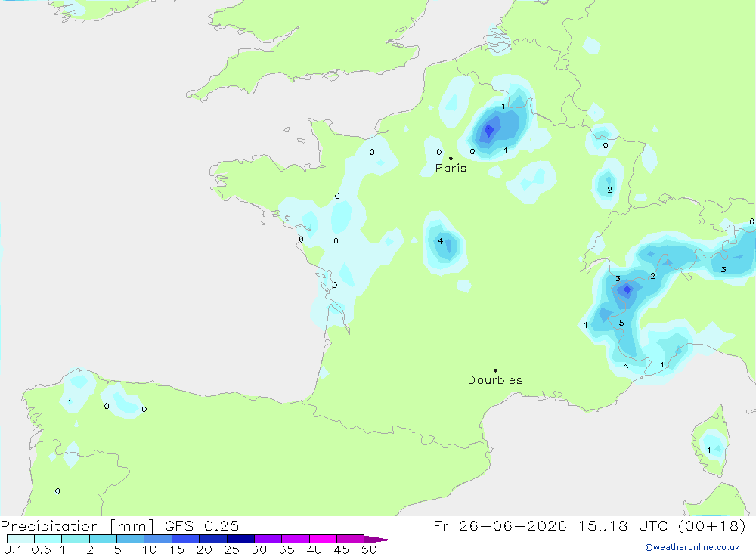Pick the 30–35 mm violet legend swatch
The image size is (756, 554).
point(268,539)
